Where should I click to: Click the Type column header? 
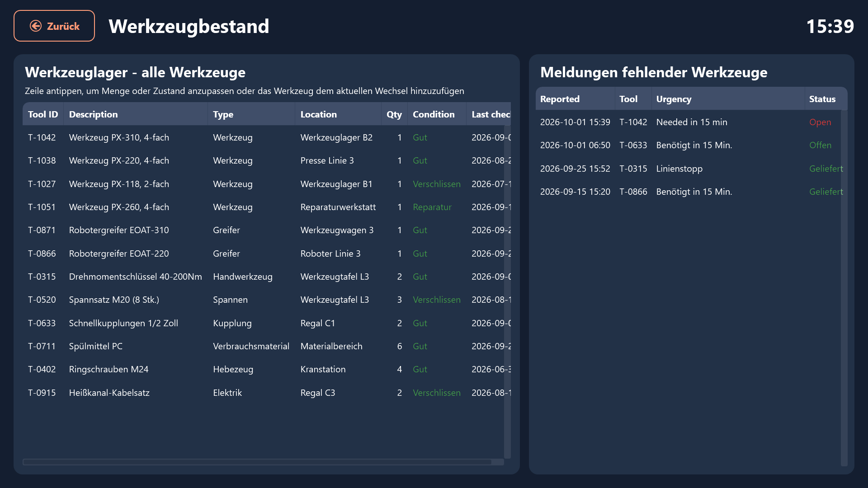coord(251,114)
